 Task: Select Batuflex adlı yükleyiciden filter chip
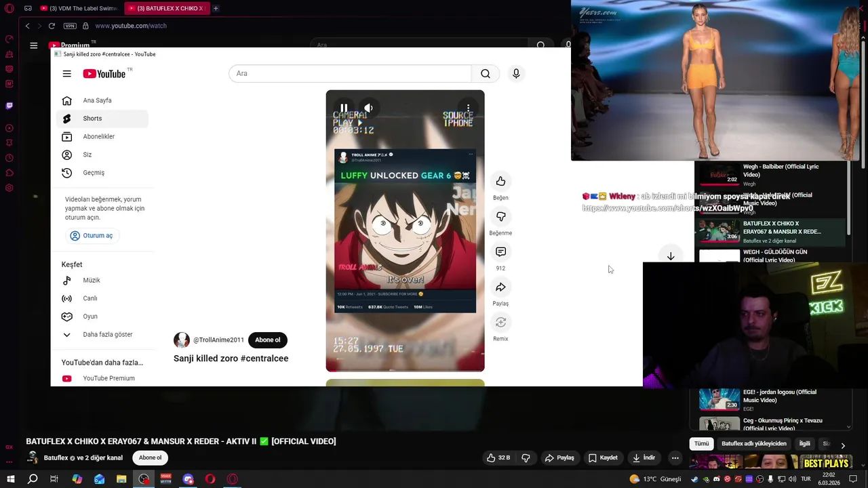pos(754,444)
